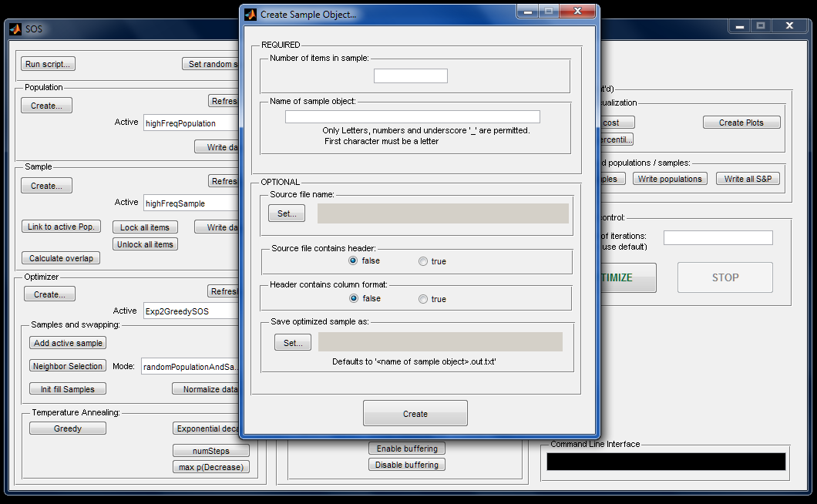Screen dimensions: 817x504
Task: Click Add active sample button
Action: pyautogui.click(x=68, y=342)
